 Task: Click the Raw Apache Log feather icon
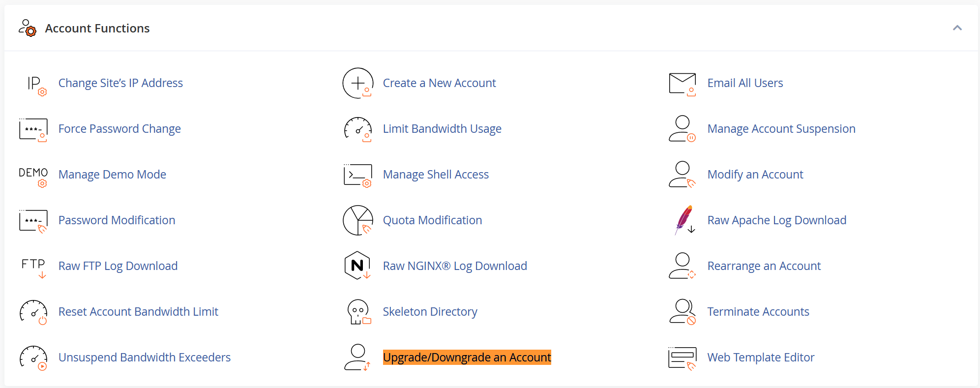click(684, 220)
